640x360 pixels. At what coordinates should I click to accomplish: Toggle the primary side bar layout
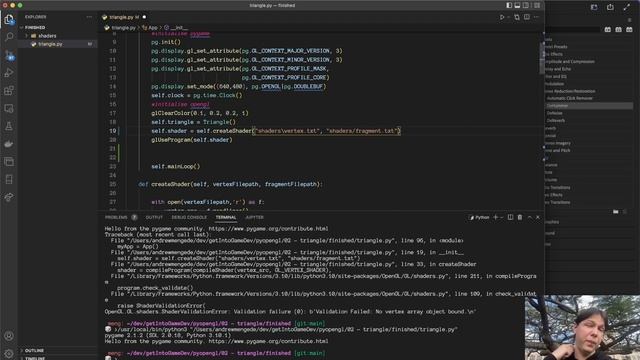[509, 5]
